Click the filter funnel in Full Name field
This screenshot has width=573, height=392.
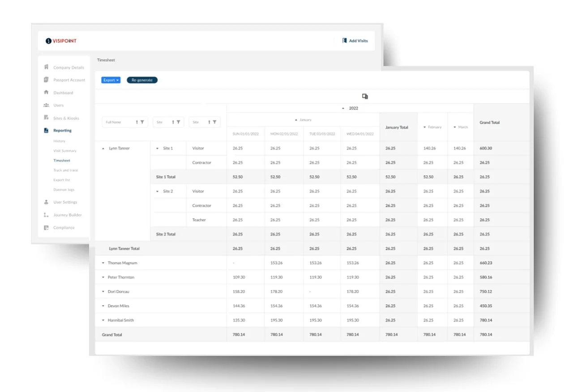(142, 122)
